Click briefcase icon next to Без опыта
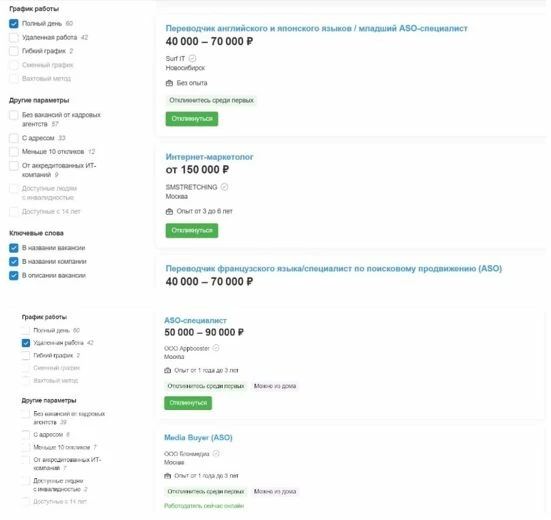Image resolution: width=551 pixels, height=520 pixels. pos(169,83)
